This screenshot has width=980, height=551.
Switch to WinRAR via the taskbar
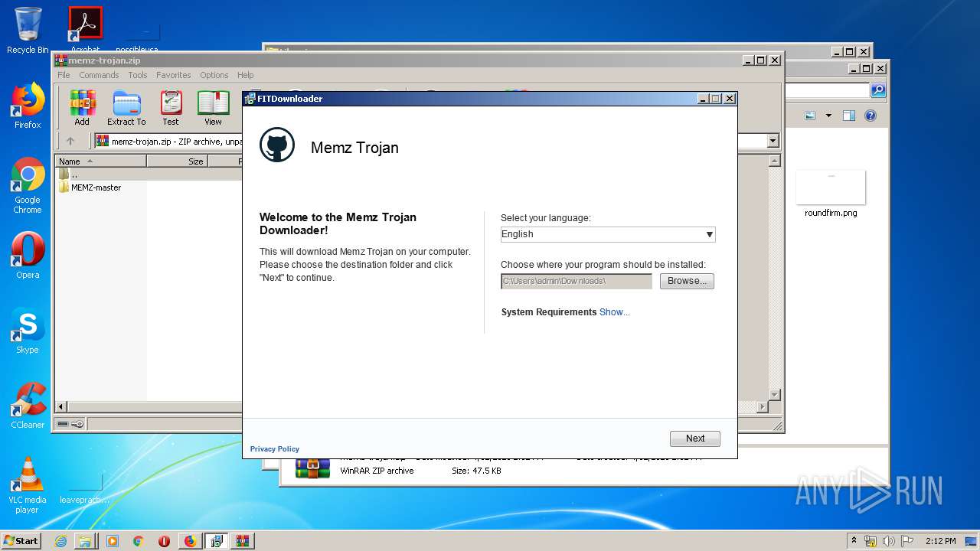(x=242, y=541)
